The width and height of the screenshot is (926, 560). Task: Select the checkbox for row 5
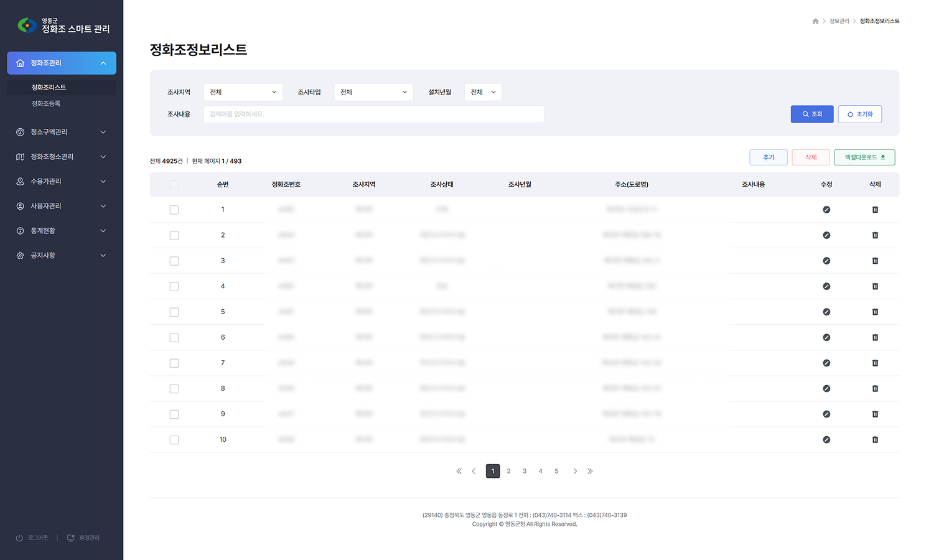pos(174,312)
